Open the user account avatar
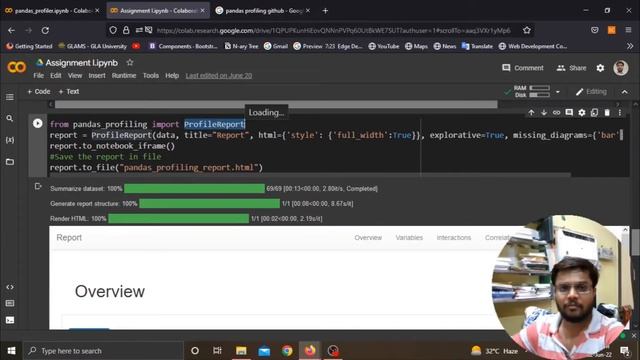 click(621, 68)
